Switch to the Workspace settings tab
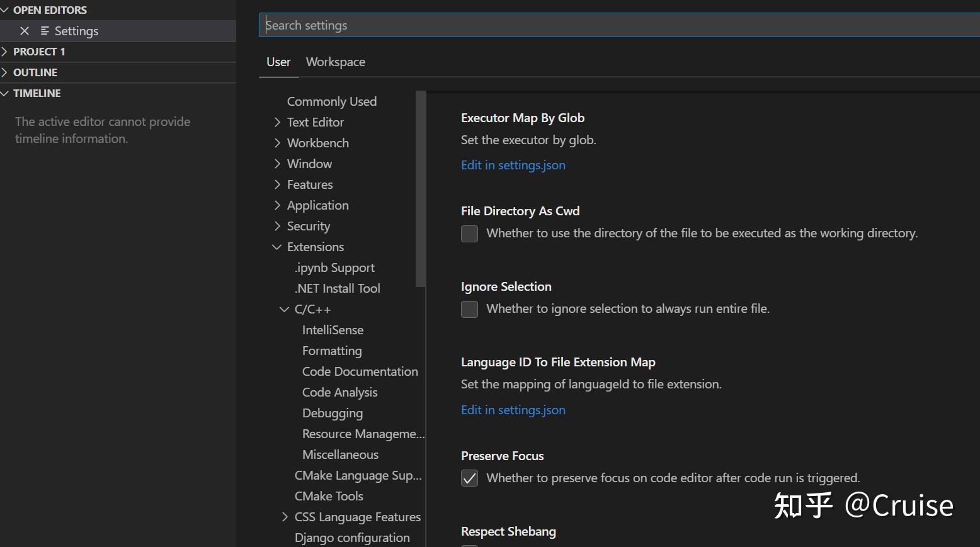Viewport: 980px width, 547px height. (x=335, y=62)
